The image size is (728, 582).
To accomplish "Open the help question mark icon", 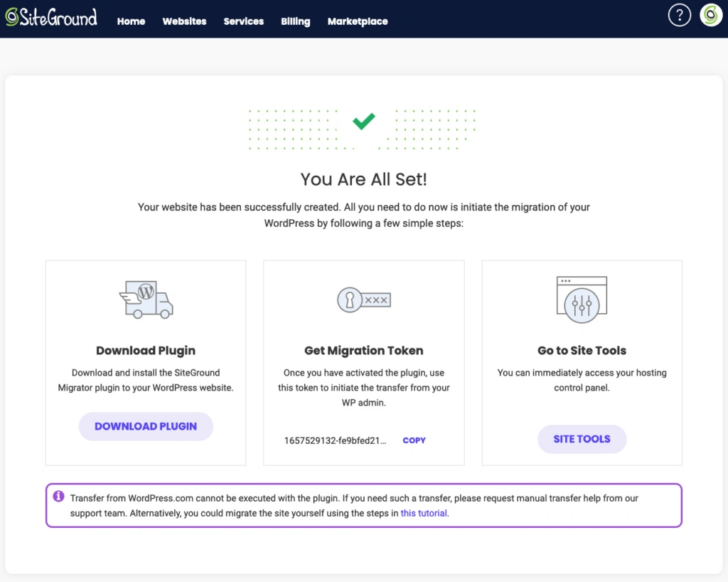I will (x=680, y=16).
